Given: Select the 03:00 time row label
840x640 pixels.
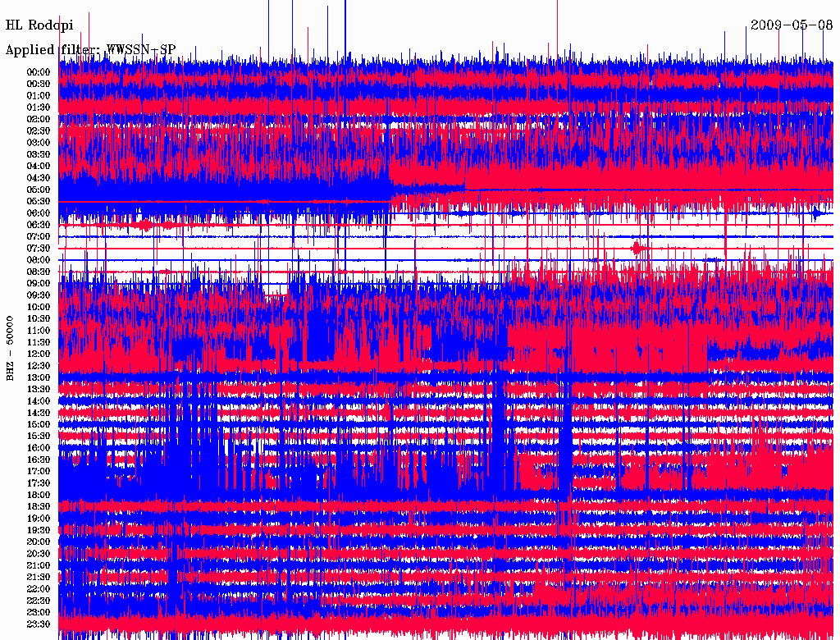Looking at the screenshot, I should point(39,143).
